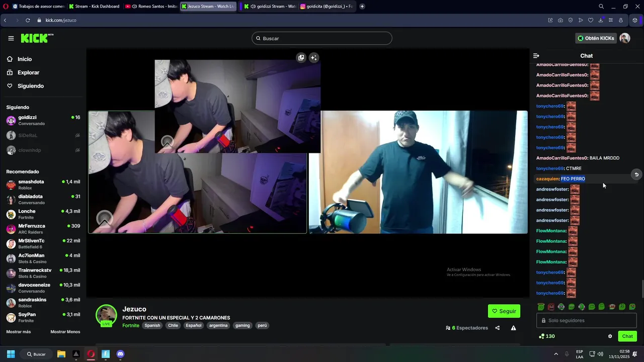The height and width of the screenshot is (362, 644).
Task: Reload the page in browser toolbar
Action: click(x=27, y=20)
